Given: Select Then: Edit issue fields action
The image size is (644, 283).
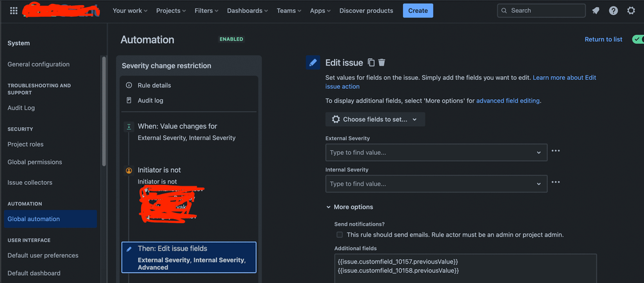Looking at the screenshot, I should pos(189,257).
